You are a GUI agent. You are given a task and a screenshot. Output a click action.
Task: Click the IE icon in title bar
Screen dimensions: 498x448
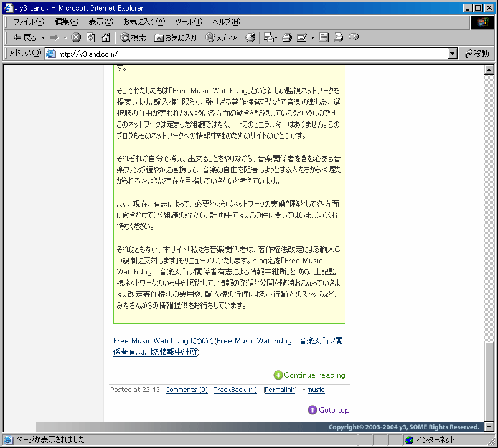8,7
